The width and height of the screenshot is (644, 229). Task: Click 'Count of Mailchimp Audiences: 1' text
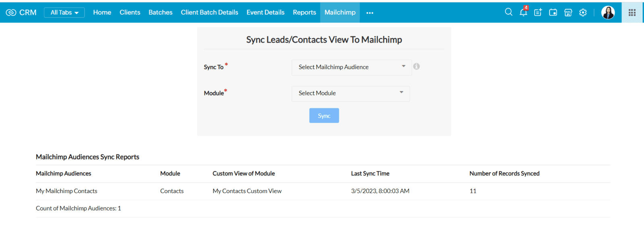pyautogui.click(x=78, y=208)
